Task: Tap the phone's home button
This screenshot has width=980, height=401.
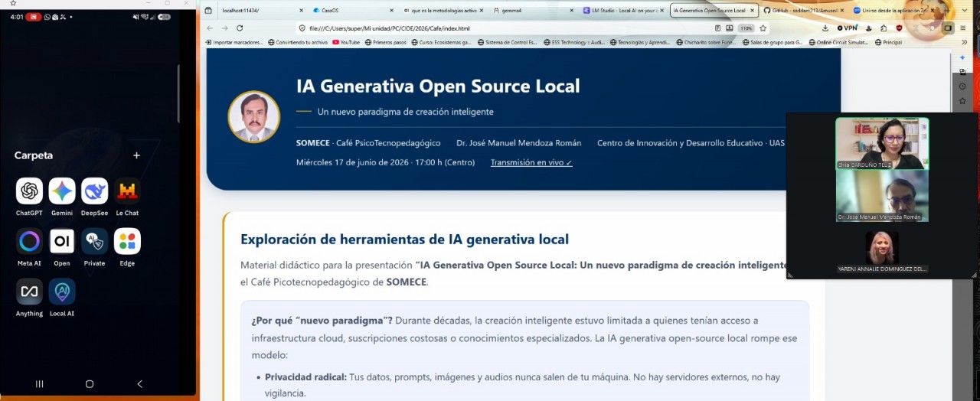Action: coord(90,383)
